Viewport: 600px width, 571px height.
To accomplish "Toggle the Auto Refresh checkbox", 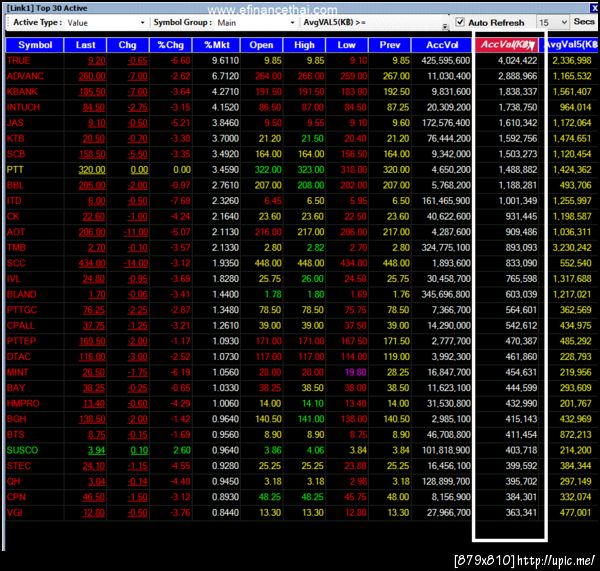I will [x=460, y=22].
